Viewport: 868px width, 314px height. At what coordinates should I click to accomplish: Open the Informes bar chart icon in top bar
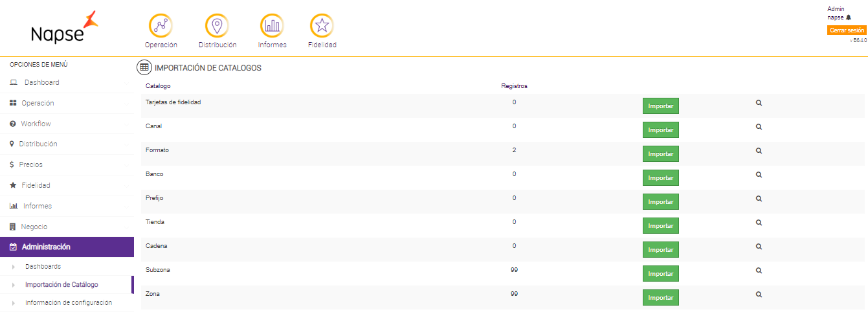point(271,26)
